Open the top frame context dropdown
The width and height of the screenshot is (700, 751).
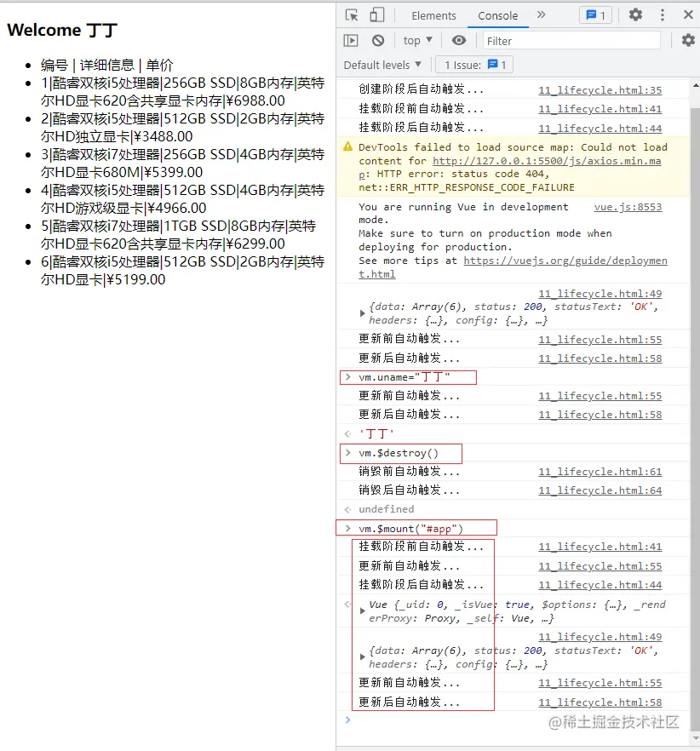tap(416, 40)
